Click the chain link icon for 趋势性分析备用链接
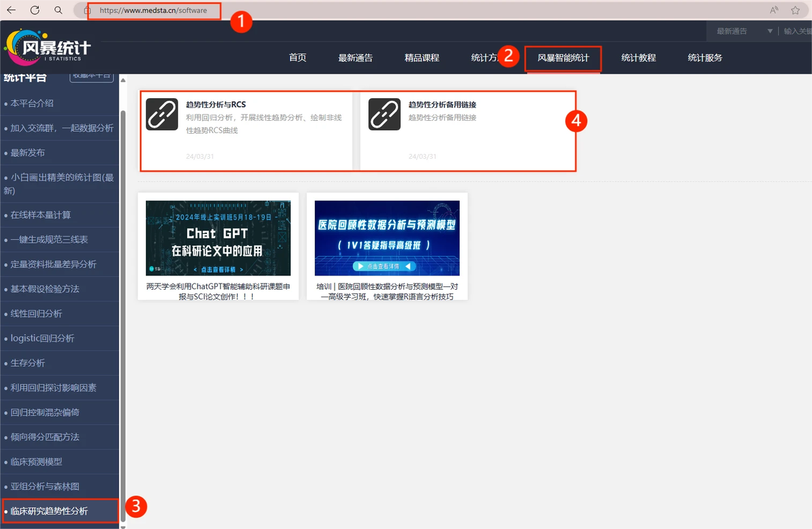 (384, 114)
